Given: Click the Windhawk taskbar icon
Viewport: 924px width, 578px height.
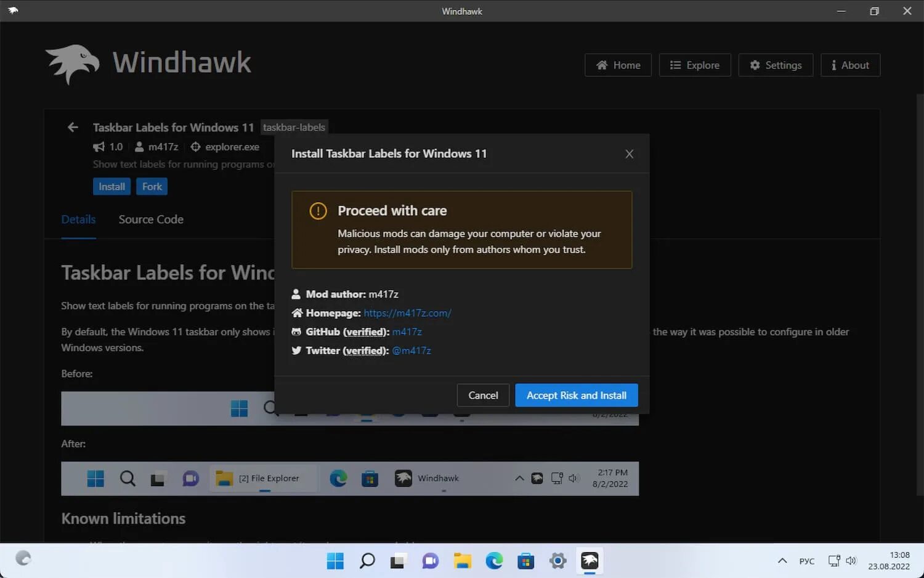Looking at the screenshot, I should (590, 561).
